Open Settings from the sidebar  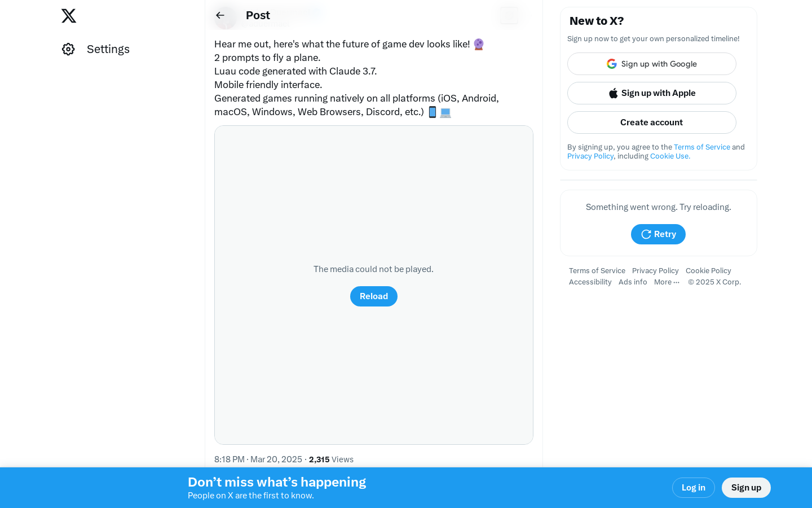coord(96,49)
